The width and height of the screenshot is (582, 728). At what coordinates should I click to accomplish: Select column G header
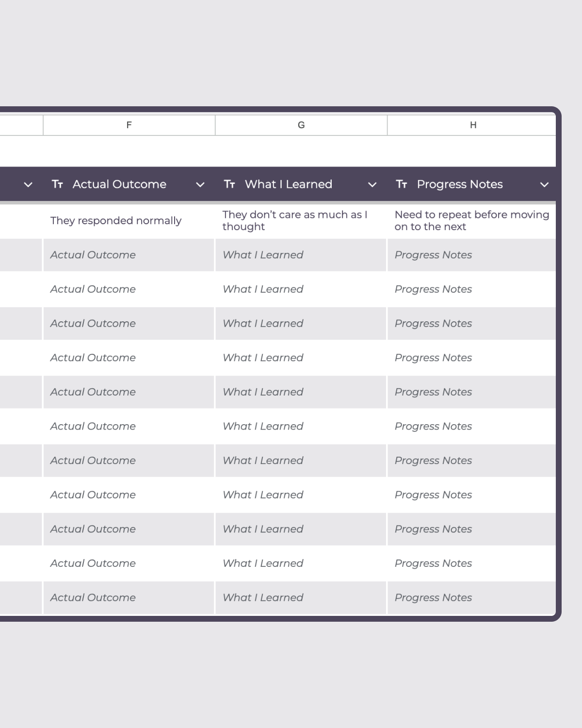pyautogui.click(x=301, y=125)
